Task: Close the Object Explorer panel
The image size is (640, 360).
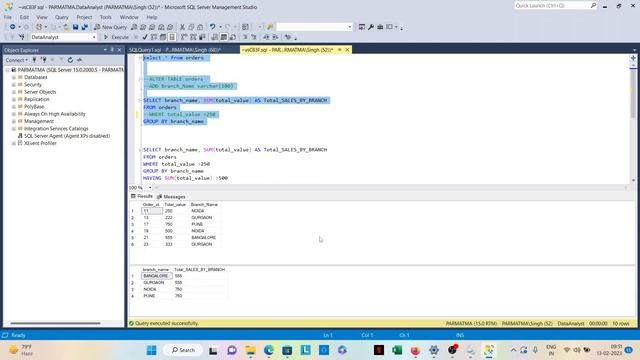Action: (120, 50)
